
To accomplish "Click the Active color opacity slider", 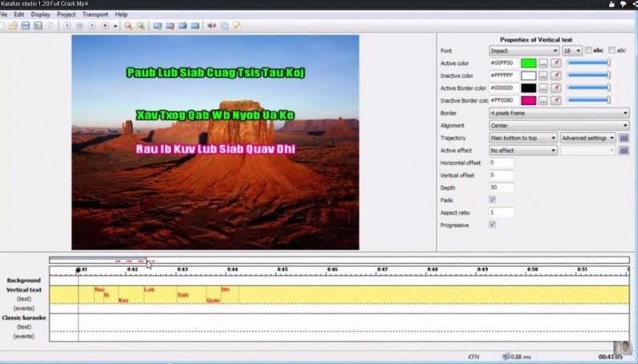I will coord(589,63).
